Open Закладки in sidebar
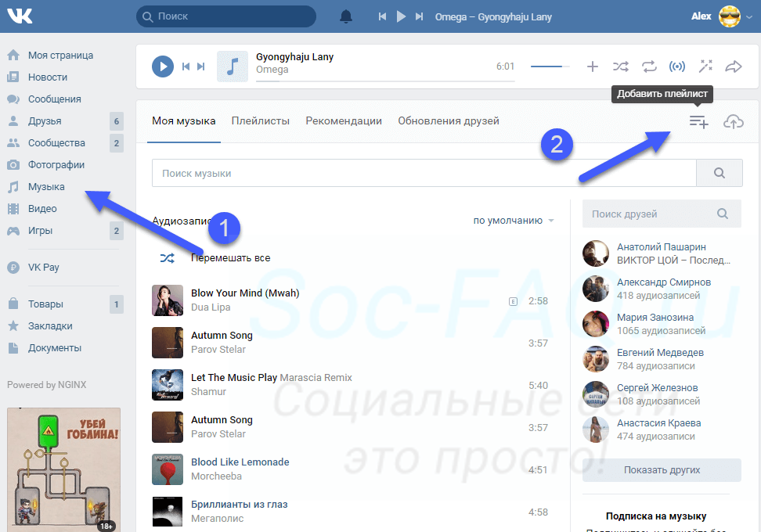The height and width of the screenshot is (532, 761). 50,326
